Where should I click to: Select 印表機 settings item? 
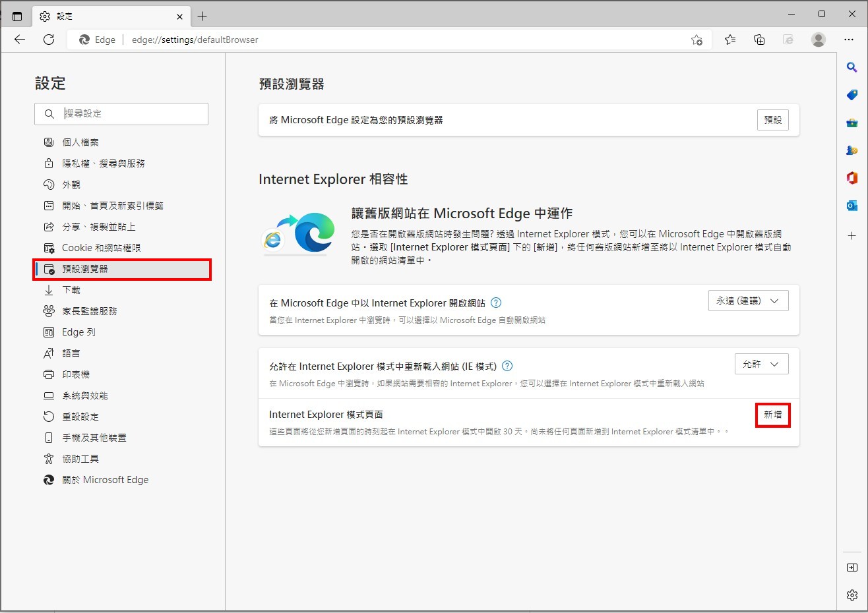[x=122, y=374]
